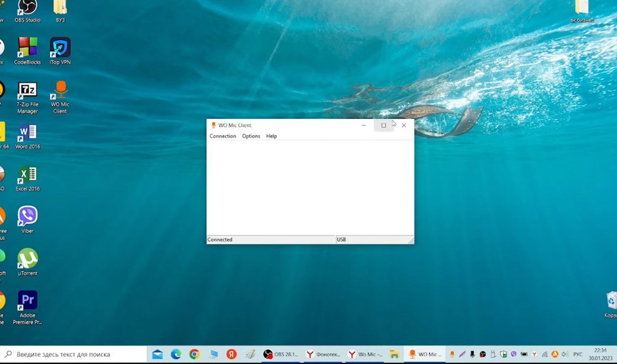Viewport: 617px width, 364px height.
Task: Open the volume speaker tray icon
Action: click(565, 354)
